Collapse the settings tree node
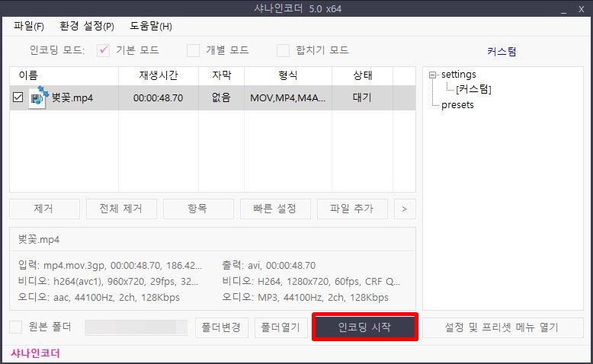593x364 pixels. click(432, 75)
